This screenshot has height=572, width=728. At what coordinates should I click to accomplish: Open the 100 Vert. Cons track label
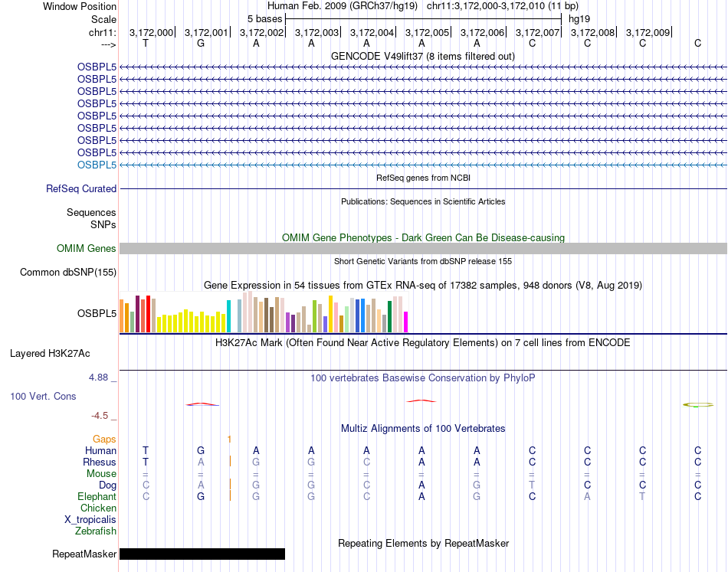[x=43, y=396]
